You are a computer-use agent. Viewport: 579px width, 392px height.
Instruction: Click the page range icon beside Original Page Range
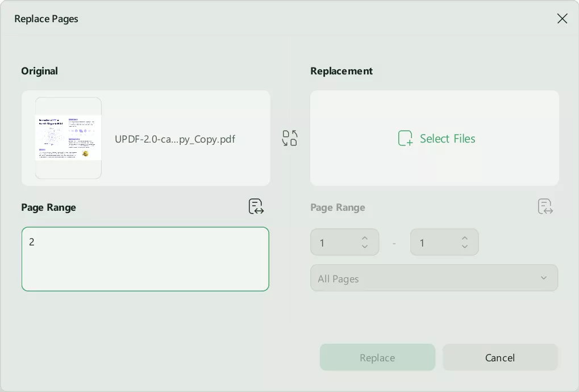click(x=256, y=206)
